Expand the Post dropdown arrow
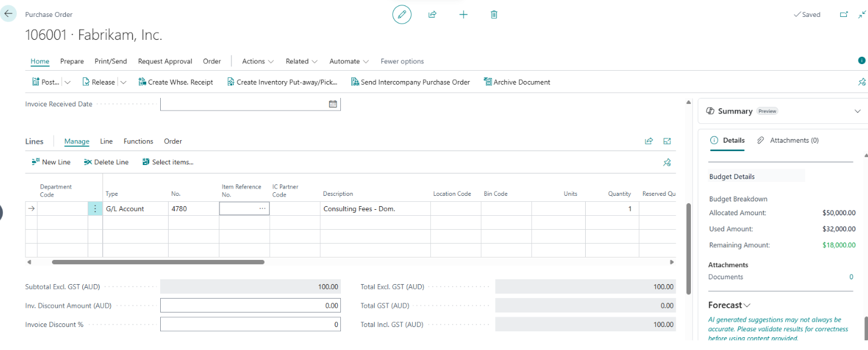Image resolution: width=868 pixels, height=350 pixels. click(68, 82)
